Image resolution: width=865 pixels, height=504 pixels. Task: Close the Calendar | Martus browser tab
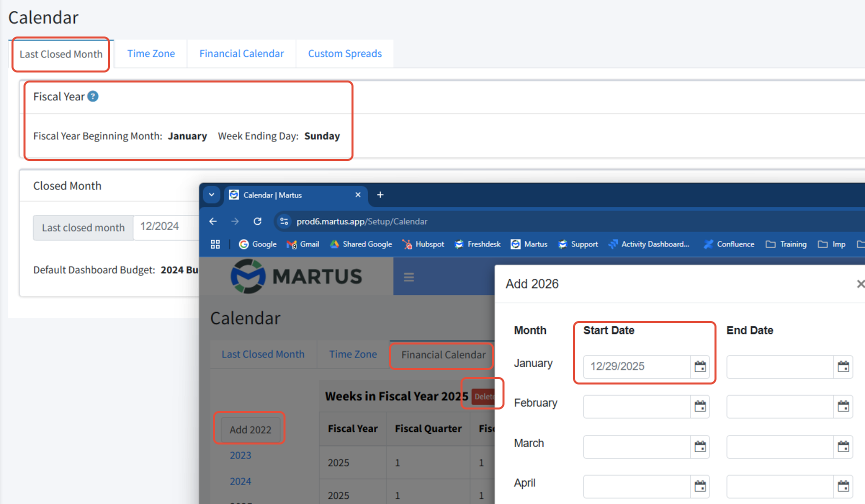tap(358, 195)
